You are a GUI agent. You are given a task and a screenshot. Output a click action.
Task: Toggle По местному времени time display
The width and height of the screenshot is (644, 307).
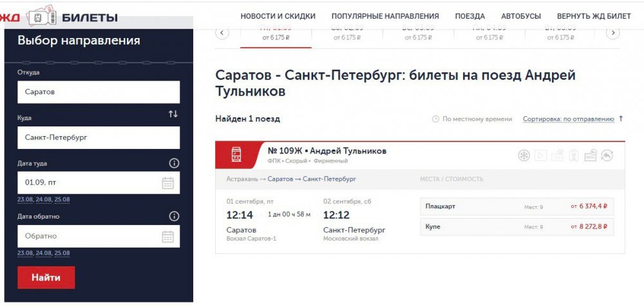[477, 119]
